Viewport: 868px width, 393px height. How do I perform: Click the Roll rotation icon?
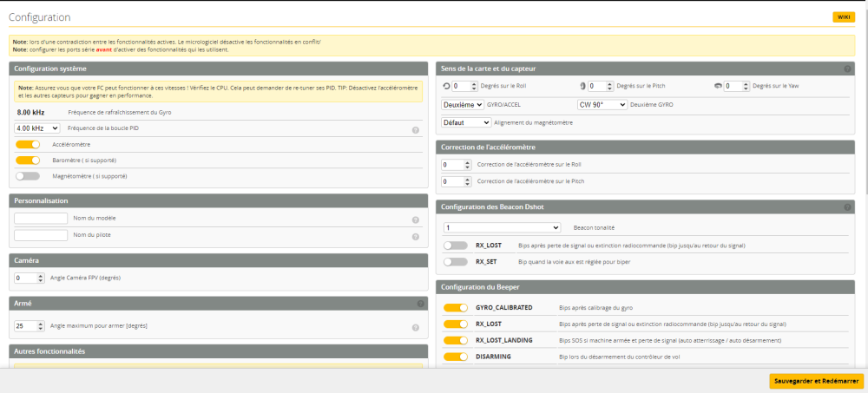pyautogui.click(x=446, y=86)
